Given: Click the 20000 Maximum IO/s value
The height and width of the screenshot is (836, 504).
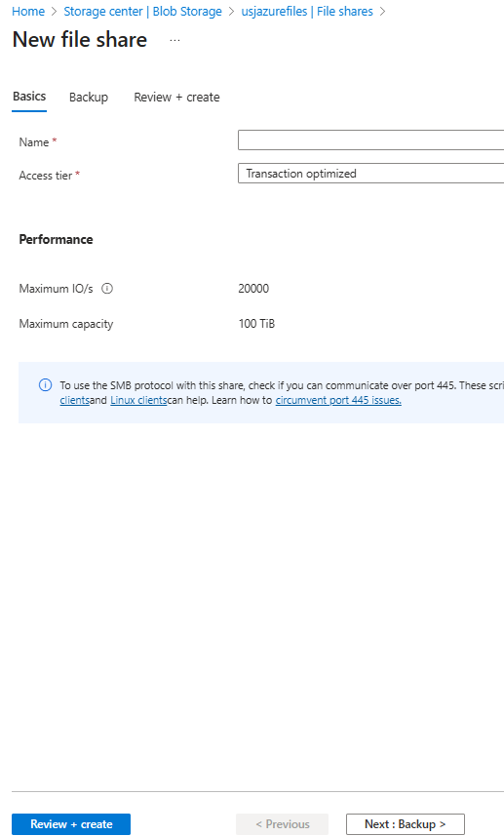Looking at the screenshot, I should point(253,289).
